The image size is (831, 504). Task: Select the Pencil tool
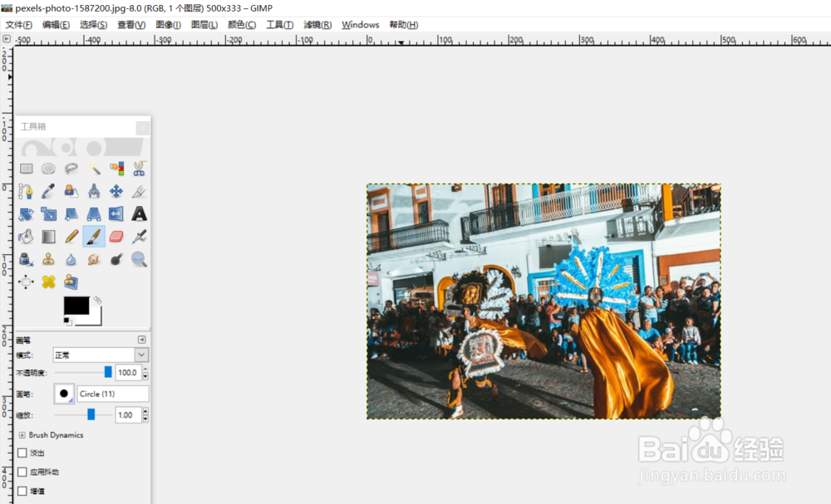[x=71, y=237]
